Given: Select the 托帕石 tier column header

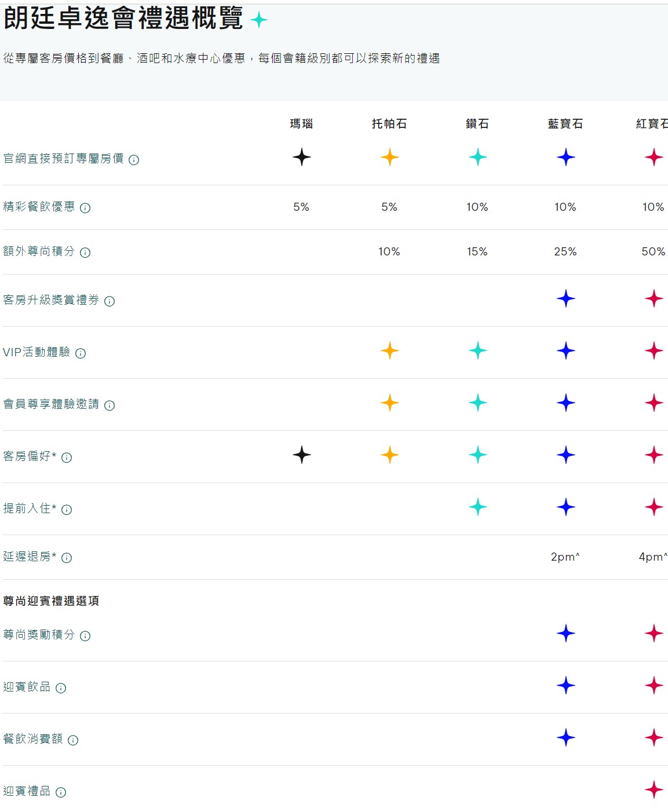Looking at the screenshot, I should [x=389, y=123].
